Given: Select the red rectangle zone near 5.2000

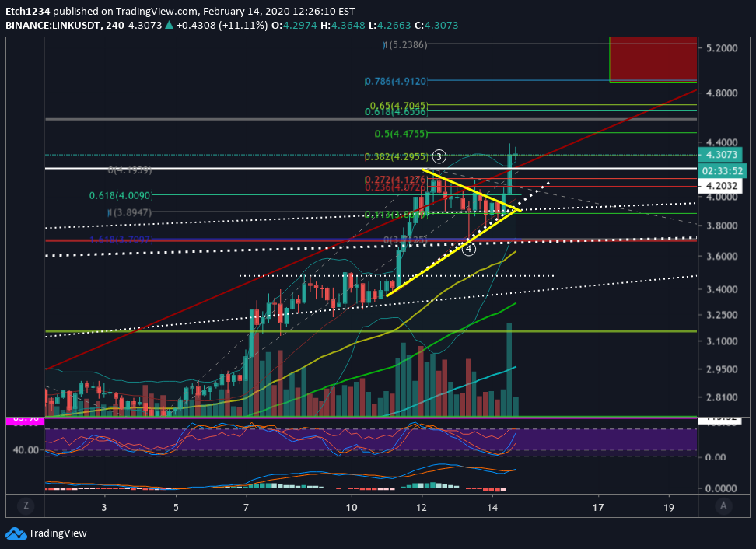Looking at the screenshot, I should (x=653, y=60).
